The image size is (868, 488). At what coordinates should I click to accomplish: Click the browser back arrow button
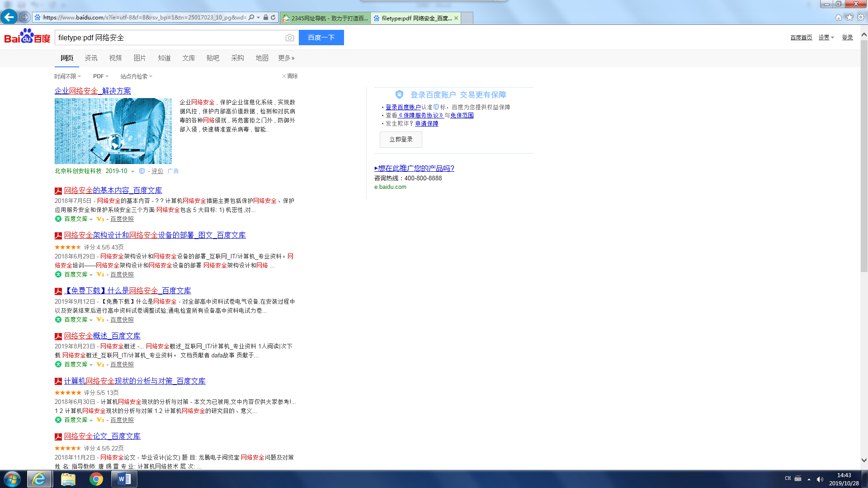pos(9,17)
